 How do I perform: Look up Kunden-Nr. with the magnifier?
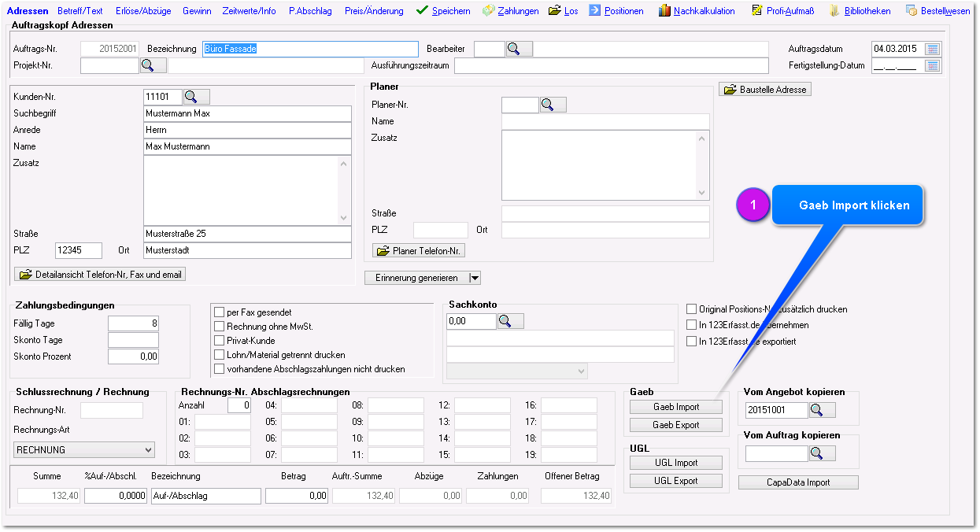[197, 97]
